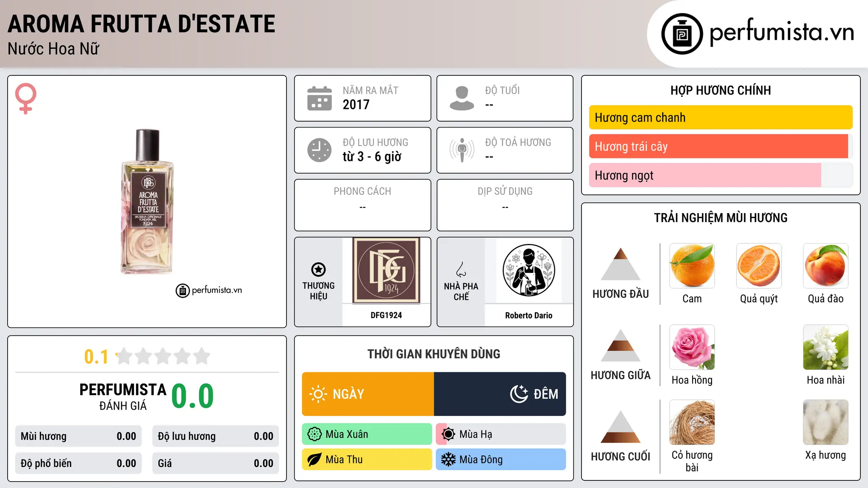Click the Giá score row
The image size is (868, 488).
click(216, 463)
